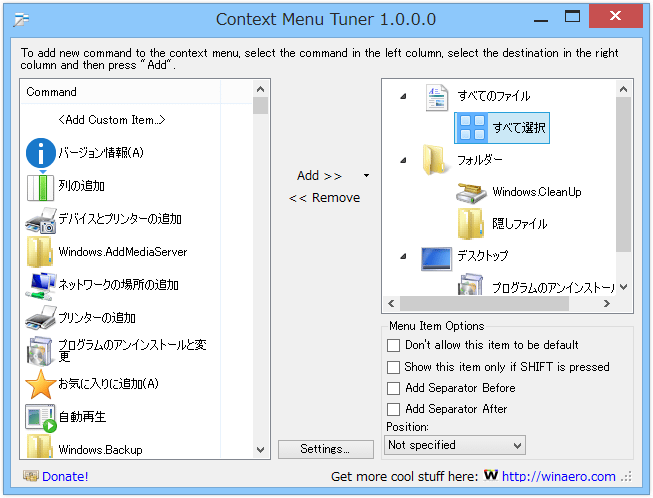Viewport: 653px width, 498px height.
Task: Click the blue info icon for バージョン情報(A)
Action: (40, 153)
